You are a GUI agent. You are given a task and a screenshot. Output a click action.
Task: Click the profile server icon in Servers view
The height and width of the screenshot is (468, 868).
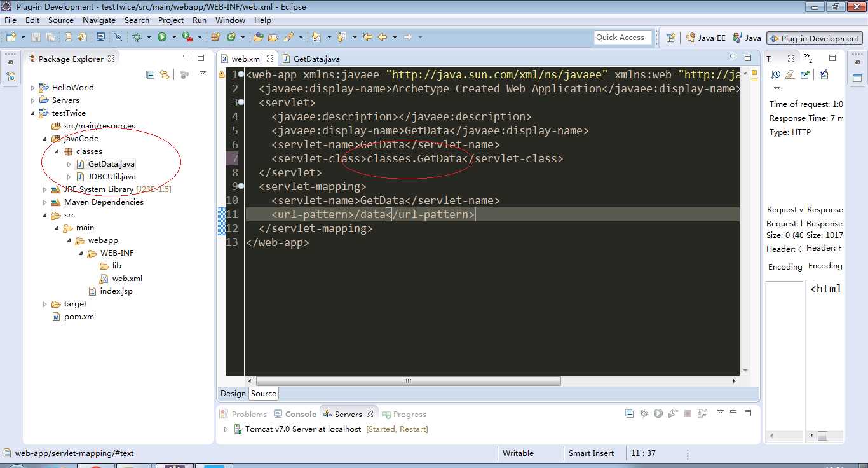click(x=673, y=413)
